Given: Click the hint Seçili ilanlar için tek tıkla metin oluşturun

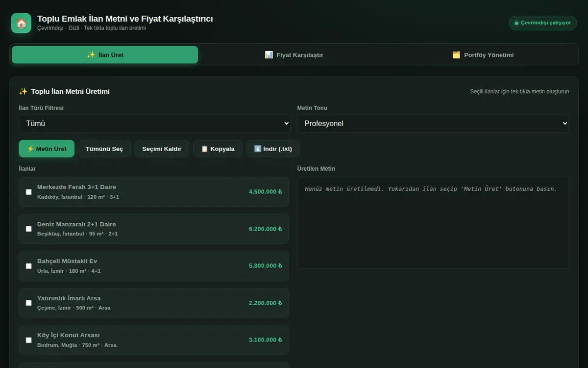Looking at the screenshot, I should 519,92.
